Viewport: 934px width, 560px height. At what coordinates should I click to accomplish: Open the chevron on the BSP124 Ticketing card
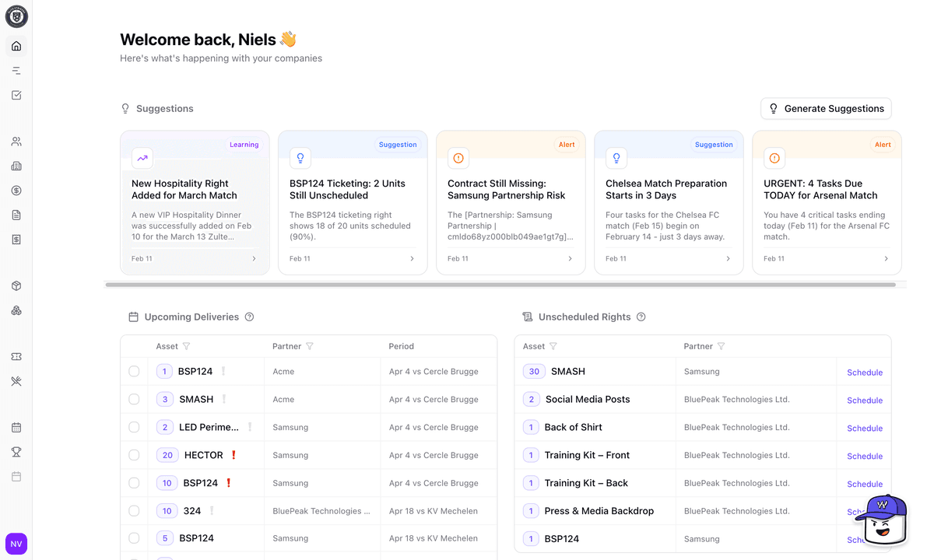pyautogui.click(x=412, y=259)
